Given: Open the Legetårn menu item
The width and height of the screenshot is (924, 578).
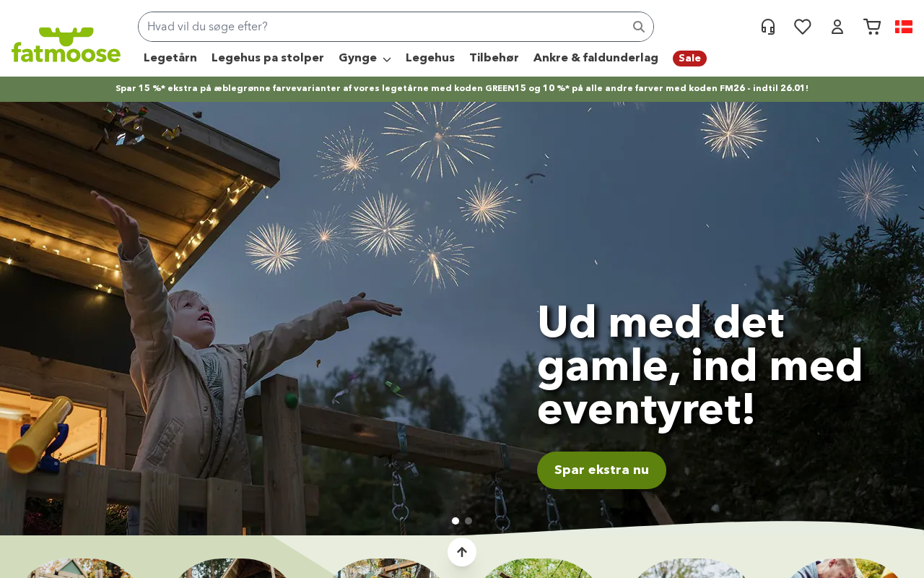Looking at the screenshot, I should click(170, 58).
